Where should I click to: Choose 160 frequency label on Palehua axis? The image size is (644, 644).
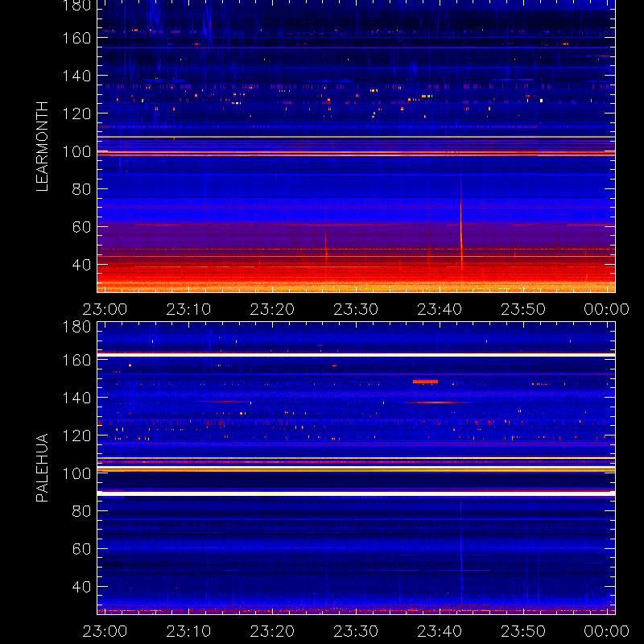tap(76, 360)
